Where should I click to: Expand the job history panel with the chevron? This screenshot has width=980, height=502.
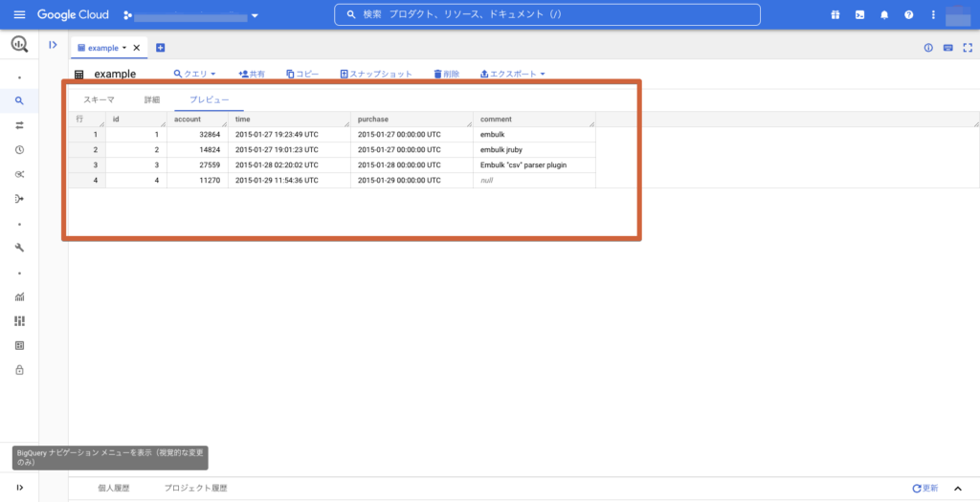click(958, 489)
